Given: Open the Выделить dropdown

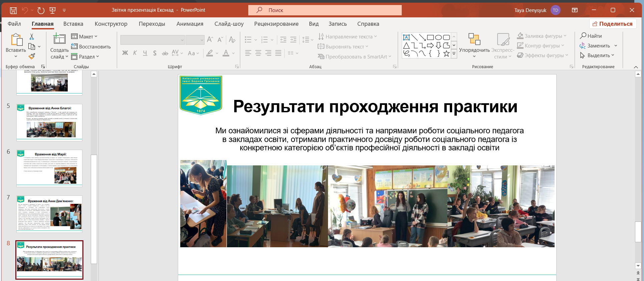Looking at the screenshot, I should (x=597, y=55).
